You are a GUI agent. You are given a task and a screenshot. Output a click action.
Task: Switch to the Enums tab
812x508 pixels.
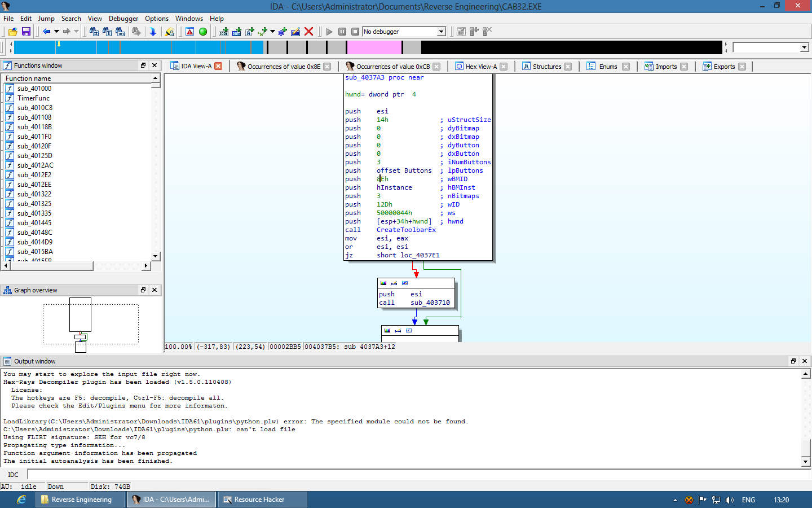(x=608, y=66)
